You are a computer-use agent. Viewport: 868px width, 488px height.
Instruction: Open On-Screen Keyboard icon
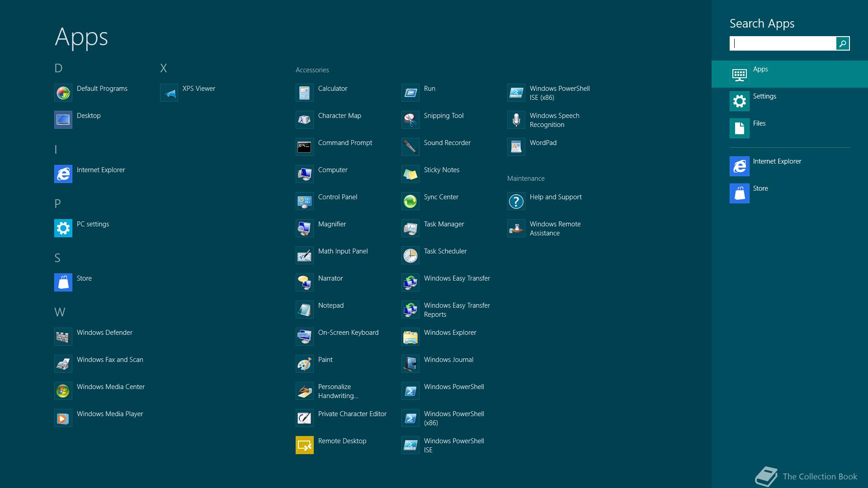(304, 337)
